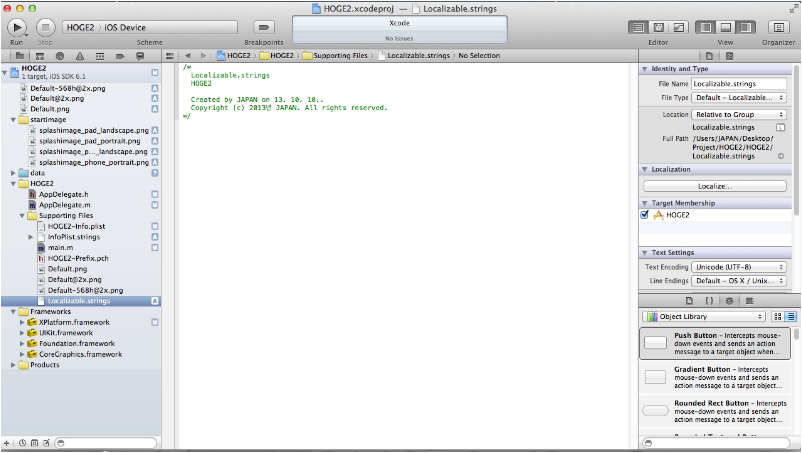Toggle Breakpoints in the toolbar
This screenshot has height=453, width=802.
(x=264, y=28)
